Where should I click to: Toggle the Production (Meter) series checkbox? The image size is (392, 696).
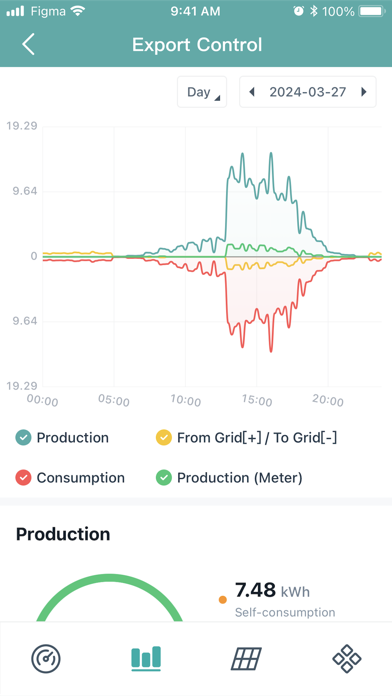pos(163,478)
